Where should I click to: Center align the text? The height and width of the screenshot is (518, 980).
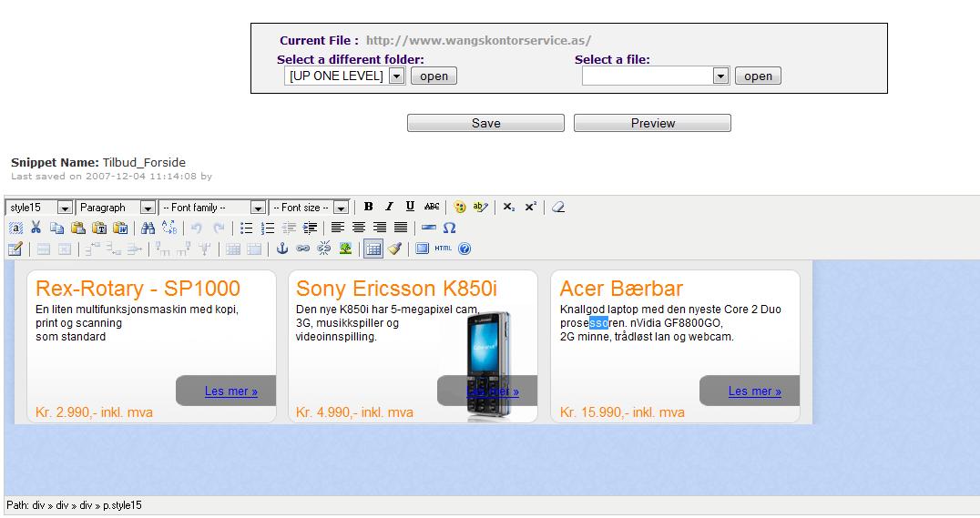[359, 229]
